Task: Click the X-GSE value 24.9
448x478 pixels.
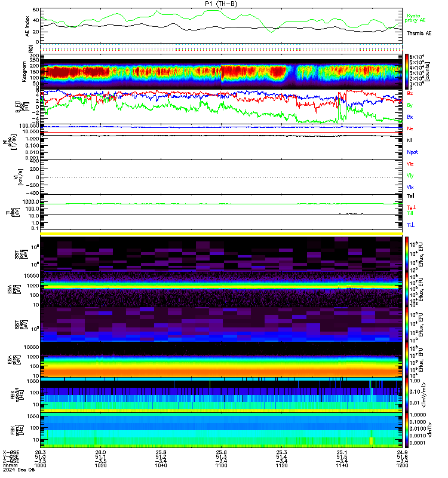Action: [x=402, y=453]
